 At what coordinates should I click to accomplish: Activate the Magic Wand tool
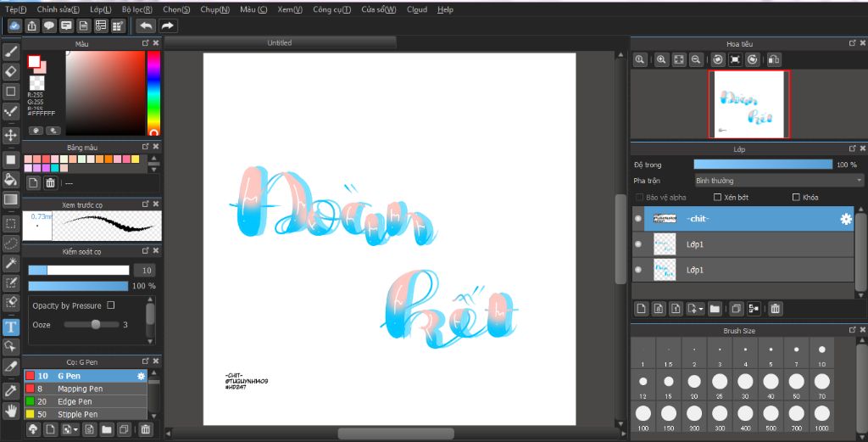10,263
